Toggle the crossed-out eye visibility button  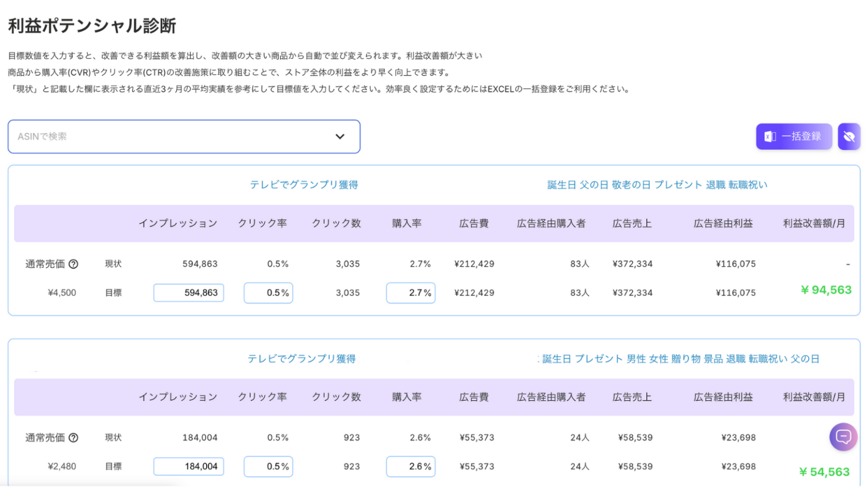849,137
